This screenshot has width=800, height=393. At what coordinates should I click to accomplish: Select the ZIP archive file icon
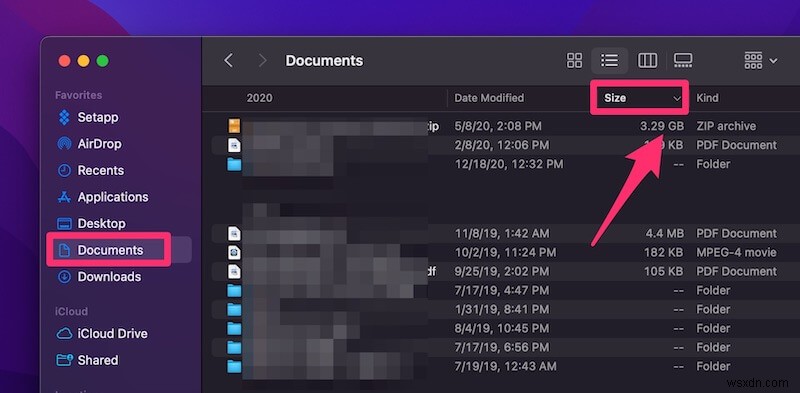click(x=234, y=126)
